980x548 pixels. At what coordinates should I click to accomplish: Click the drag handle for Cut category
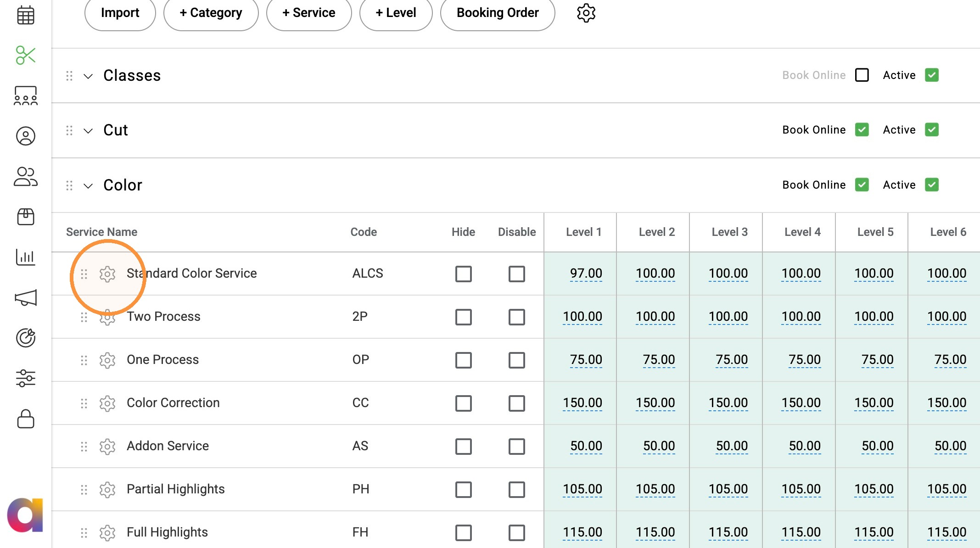69,131
